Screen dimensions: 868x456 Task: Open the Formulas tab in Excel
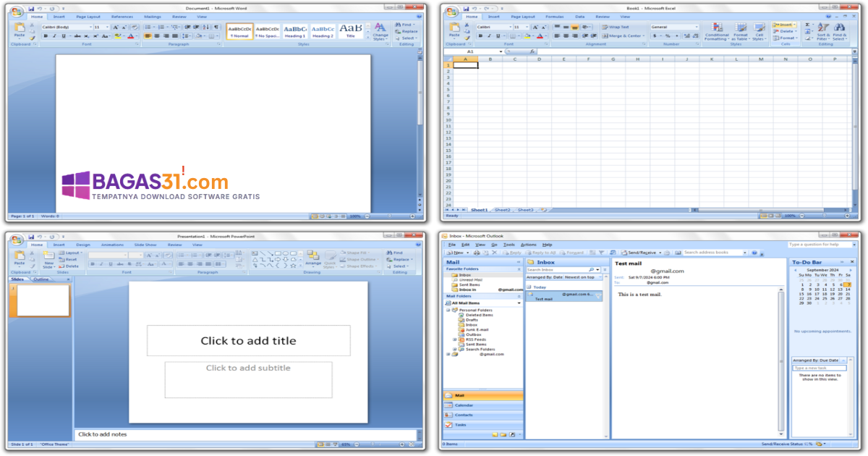click(x=555, y=17)
